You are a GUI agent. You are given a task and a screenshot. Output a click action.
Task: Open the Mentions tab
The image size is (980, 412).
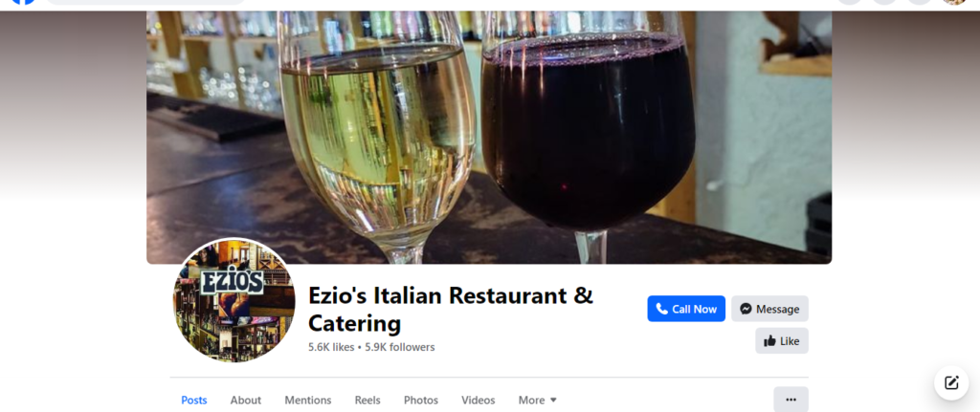[x=308, y=401]
